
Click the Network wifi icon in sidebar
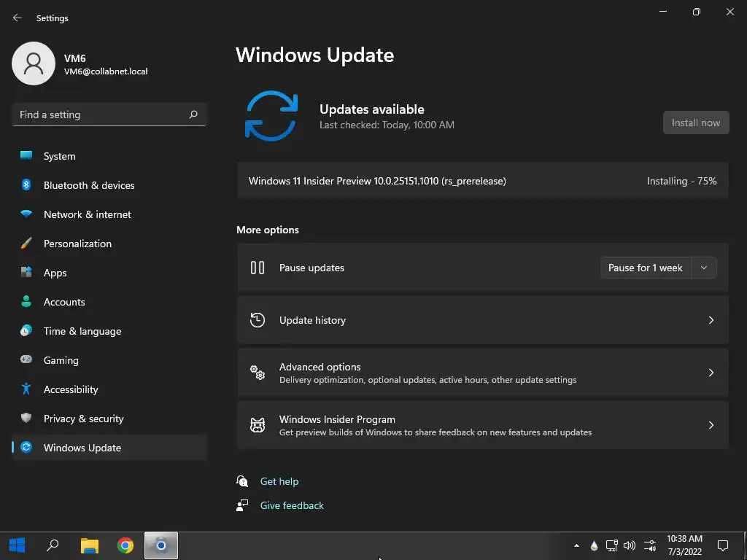[x=26, y=214]
